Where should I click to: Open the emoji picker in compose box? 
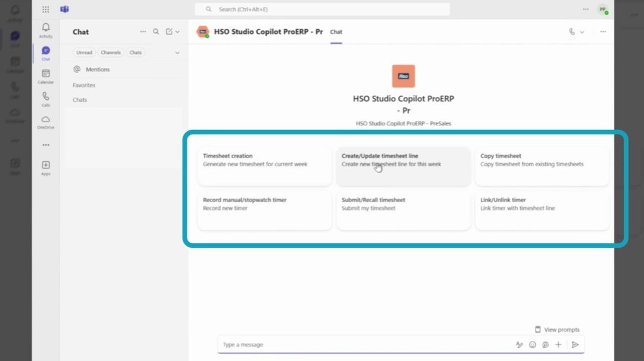[533, 345]
